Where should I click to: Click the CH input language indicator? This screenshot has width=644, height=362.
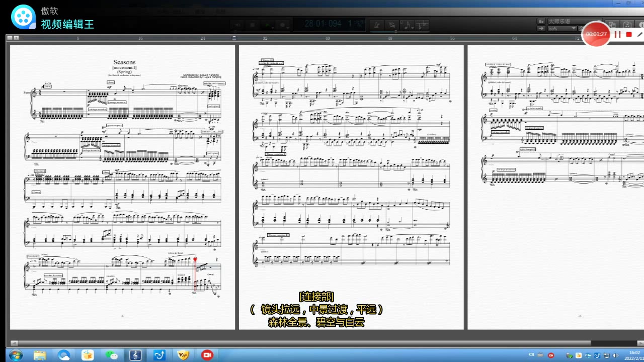point(531,355)
